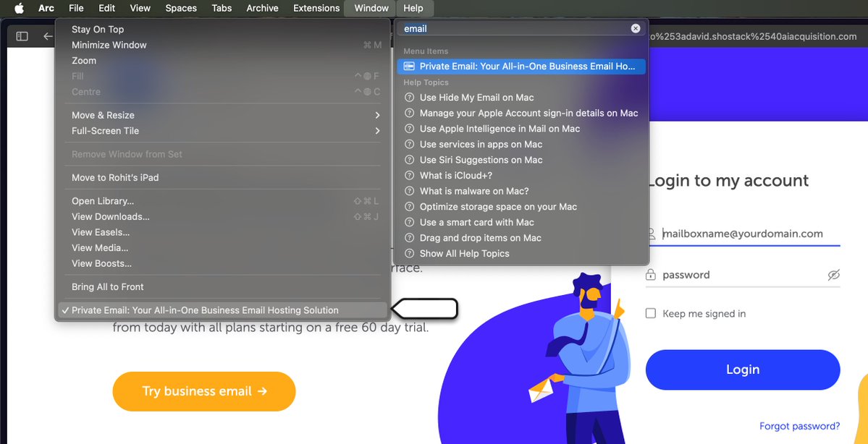
Task: Choose View Downloads…
Action: coord(222,217)
